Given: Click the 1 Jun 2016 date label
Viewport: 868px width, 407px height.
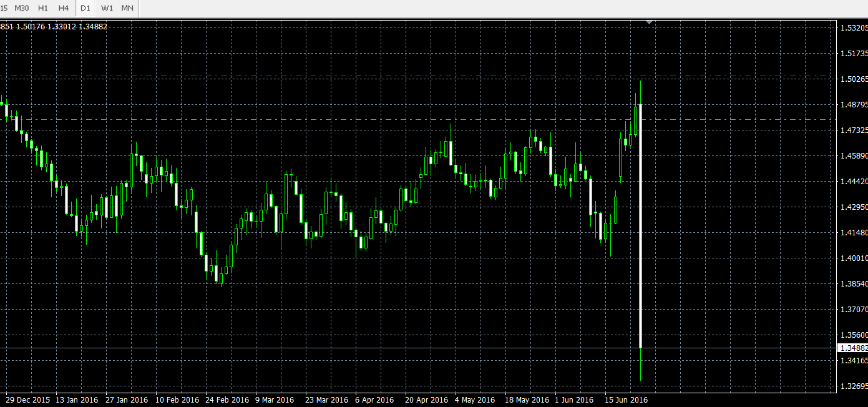Looking at the screenshot, I should point(574,400).
